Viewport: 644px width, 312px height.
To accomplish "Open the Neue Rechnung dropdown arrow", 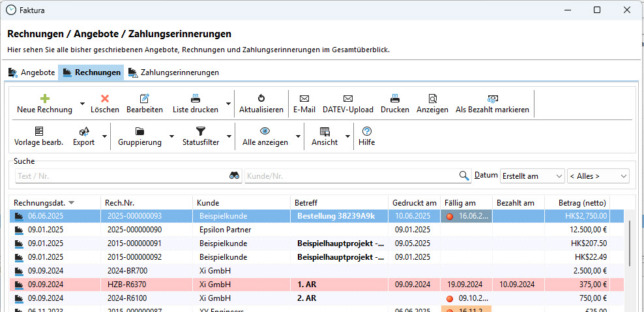I will click(x=83, y=104).
